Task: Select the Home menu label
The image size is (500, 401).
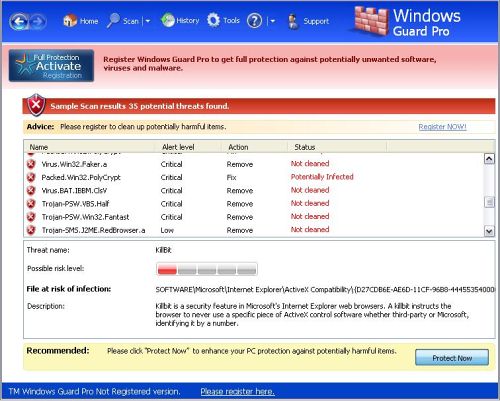Action: [89, 21]
